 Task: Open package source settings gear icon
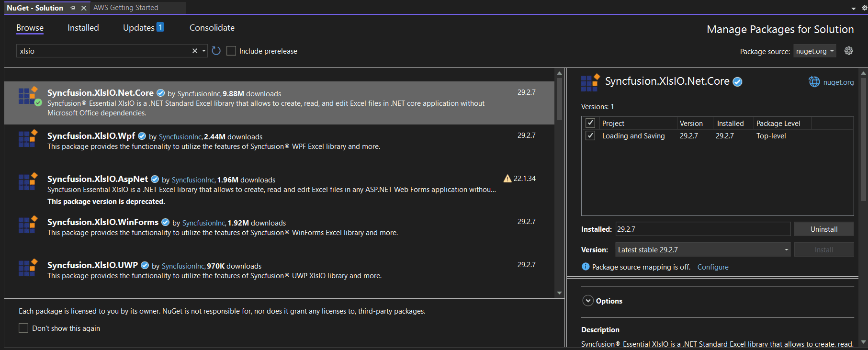849,51
